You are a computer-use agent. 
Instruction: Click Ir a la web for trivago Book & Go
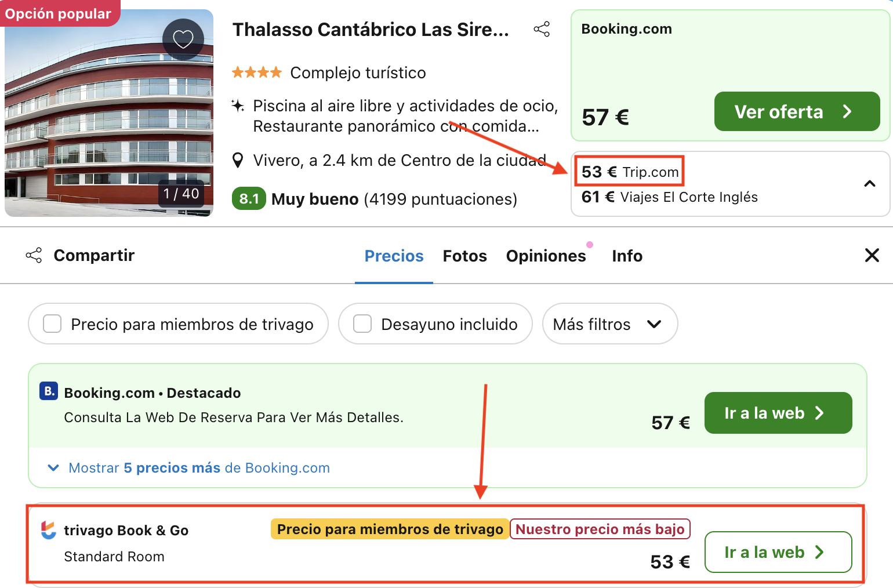(x=778, y=552)
